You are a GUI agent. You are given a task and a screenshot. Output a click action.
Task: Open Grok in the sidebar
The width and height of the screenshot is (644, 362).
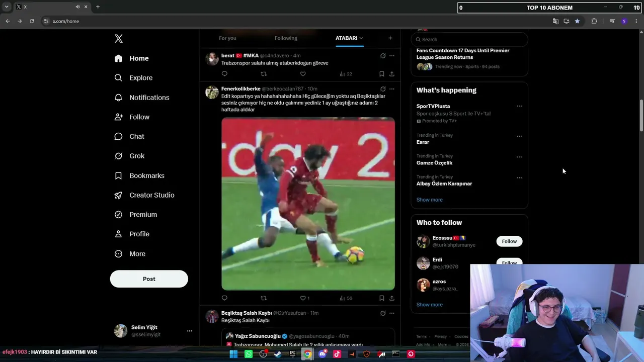point(129,156)
